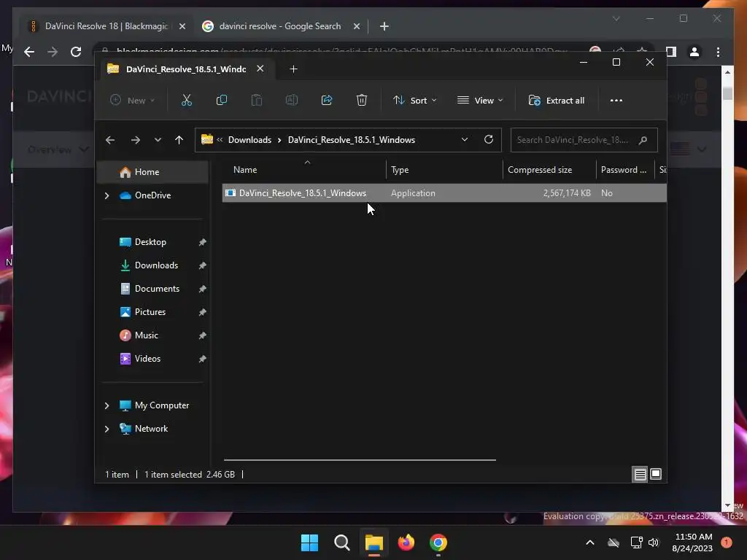Open taskbar Search
Image resolution: width=747 pixels, height=560 pixels.
click(341, 542)
